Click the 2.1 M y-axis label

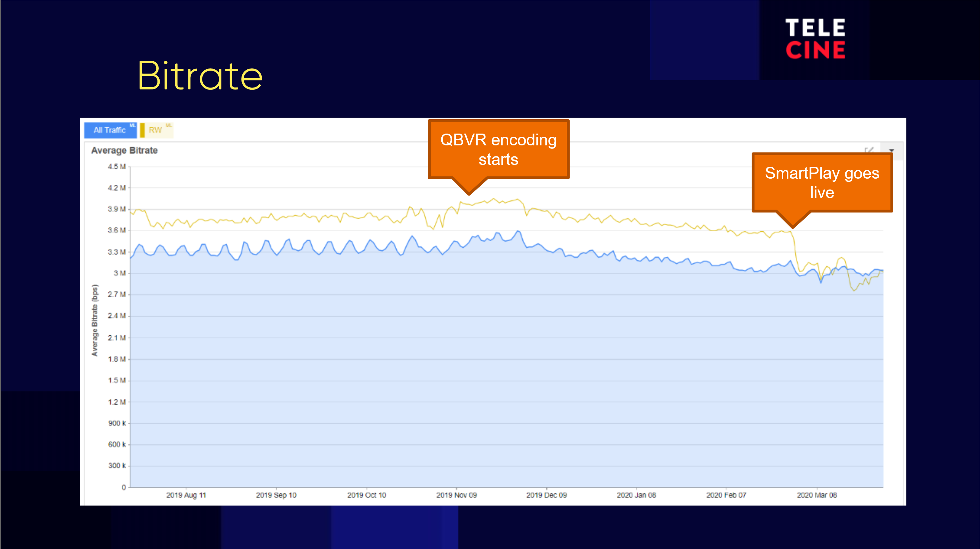pyautogui.click(x=117, y=337)
